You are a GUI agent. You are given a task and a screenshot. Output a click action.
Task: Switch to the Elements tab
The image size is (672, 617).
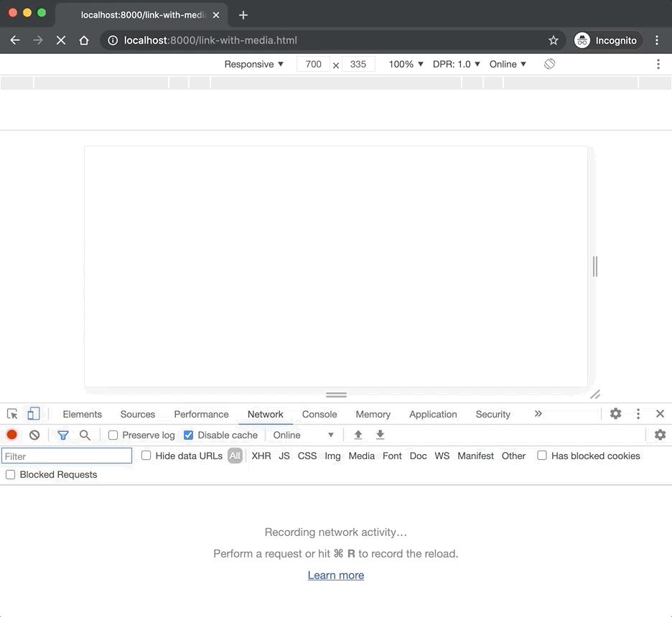click(83, 414)
